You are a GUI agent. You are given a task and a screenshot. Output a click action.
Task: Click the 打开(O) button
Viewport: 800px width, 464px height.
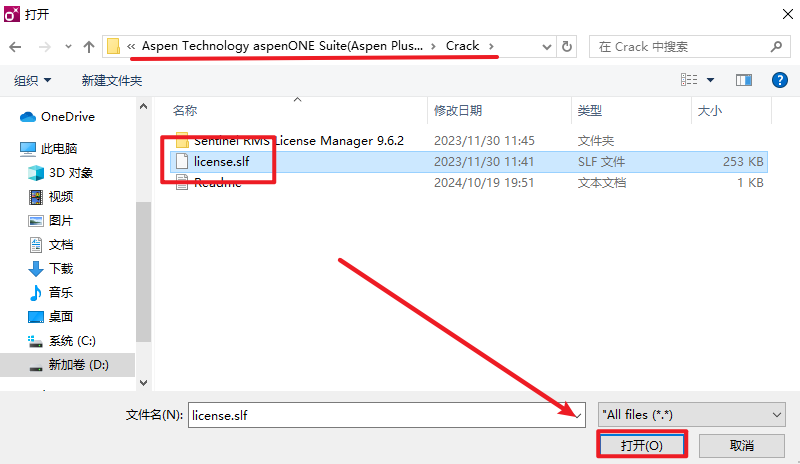click(641, 445)
